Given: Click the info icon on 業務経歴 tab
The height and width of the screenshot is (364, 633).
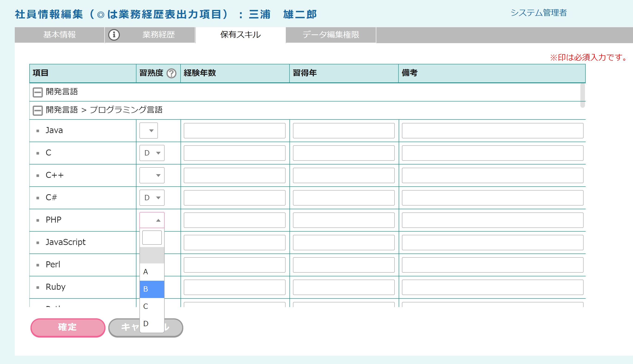Looking at the screenshot, I should point(114,35).
